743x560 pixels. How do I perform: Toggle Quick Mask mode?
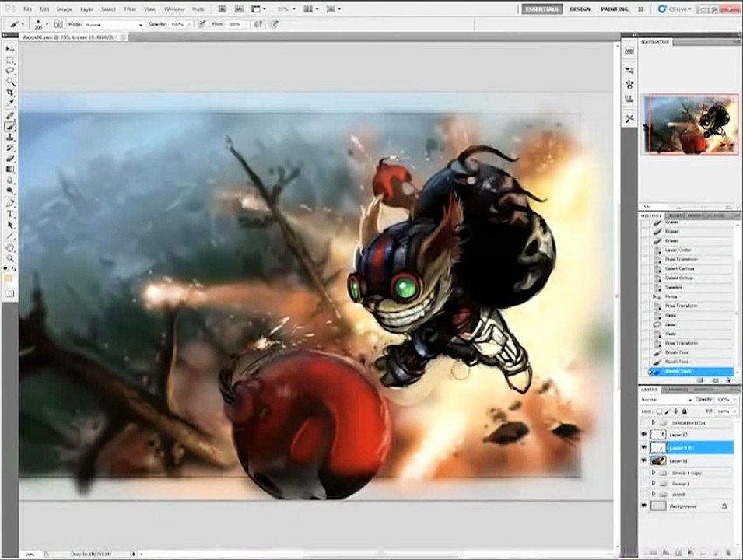pyautogui.click(x=10, y=294)
